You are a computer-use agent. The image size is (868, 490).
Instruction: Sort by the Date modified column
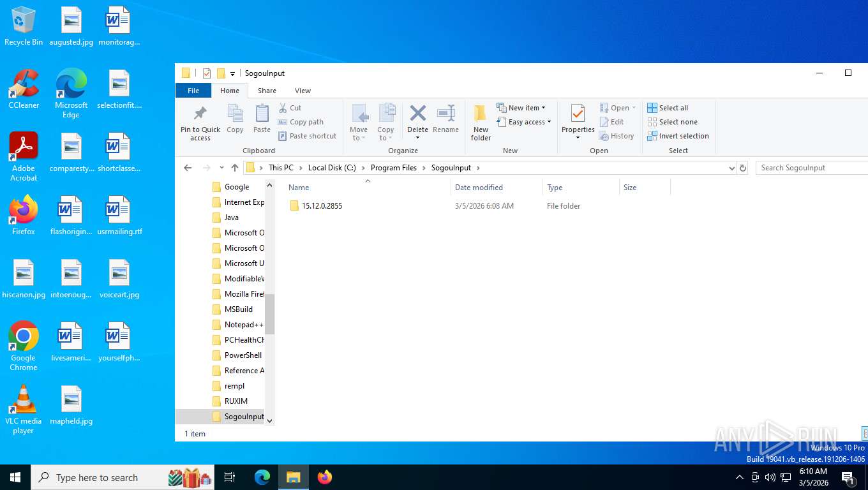pyautogui.click(x=479, y=188)
